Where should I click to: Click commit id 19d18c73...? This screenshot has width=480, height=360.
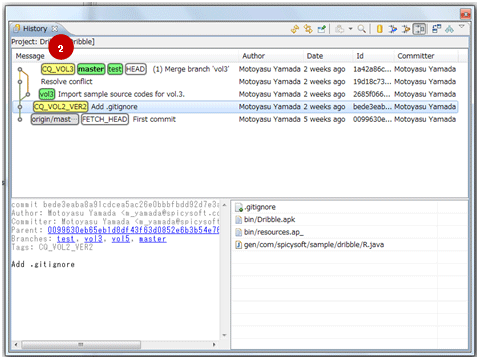pyautogui.click(x=372, y=82)
